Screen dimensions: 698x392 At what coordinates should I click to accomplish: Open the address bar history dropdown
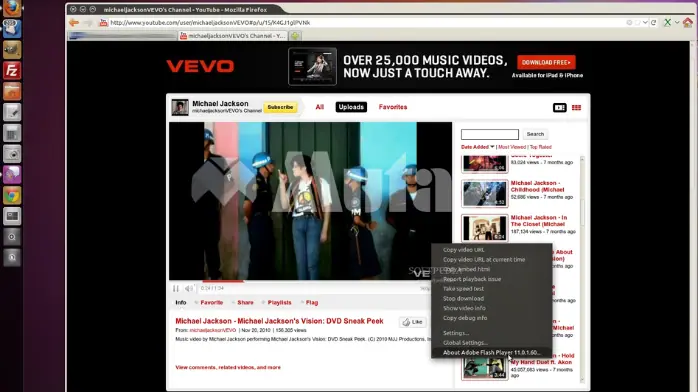point(645,22)
